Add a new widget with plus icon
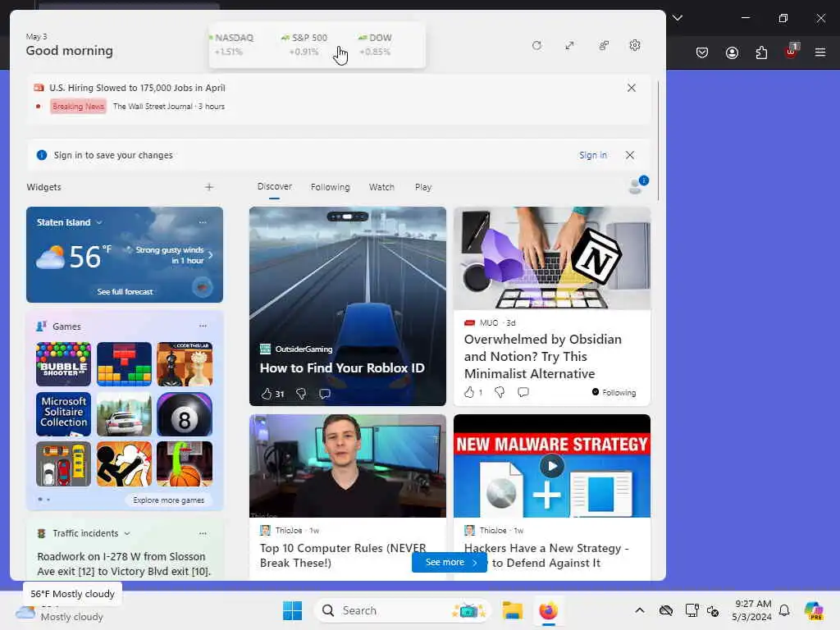 209,187
